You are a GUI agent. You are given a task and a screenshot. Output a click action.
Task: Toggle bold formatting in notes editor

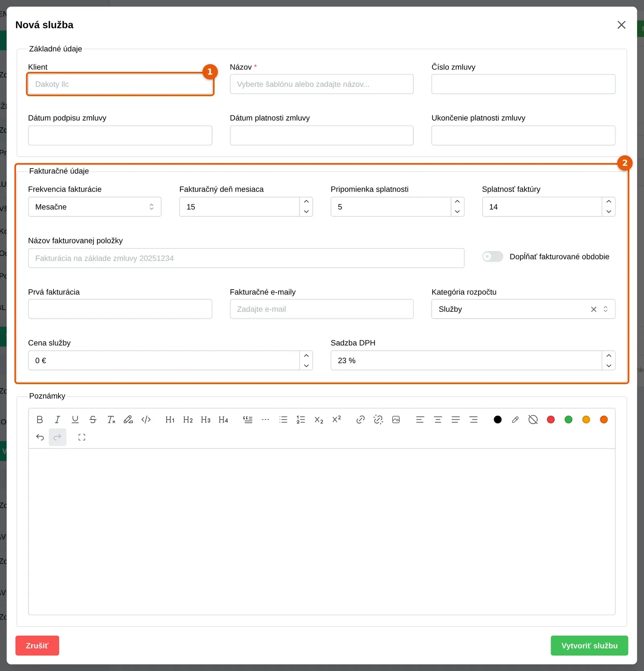[40, 420]
